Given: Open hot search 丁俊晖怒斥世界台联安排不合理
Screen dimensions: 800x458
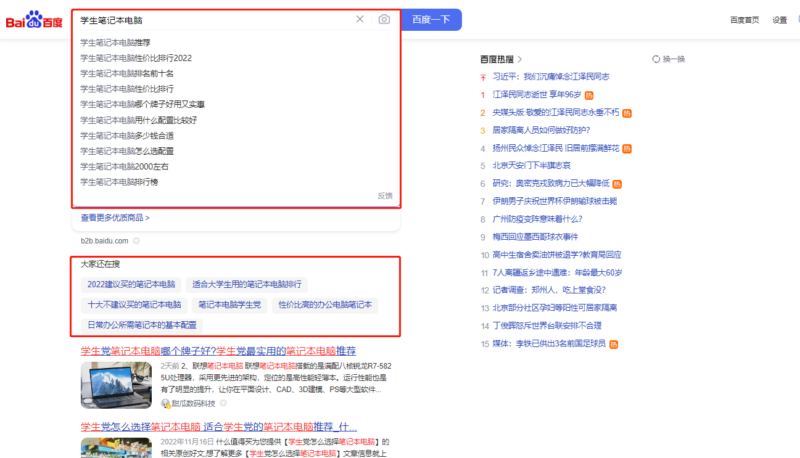Looking at the screenshot, I should point(547,325).
